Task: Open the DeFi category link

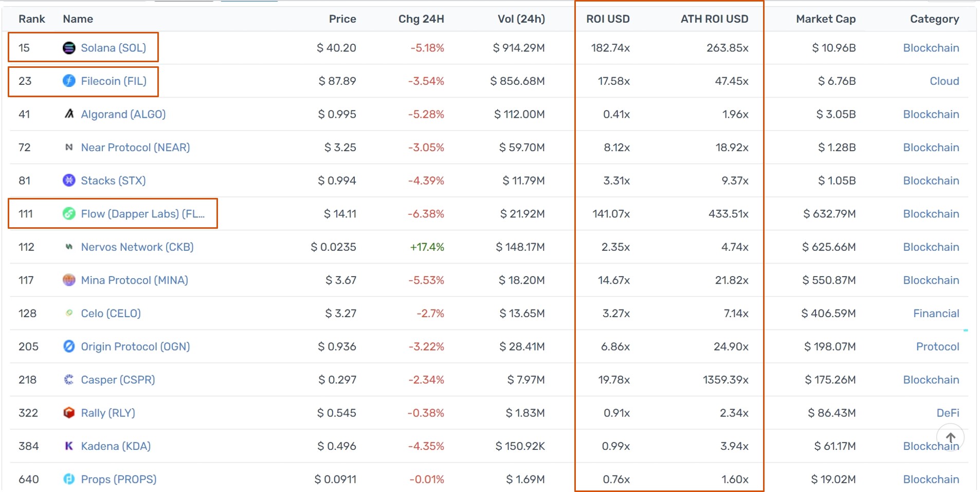Action: pos(948,413)
